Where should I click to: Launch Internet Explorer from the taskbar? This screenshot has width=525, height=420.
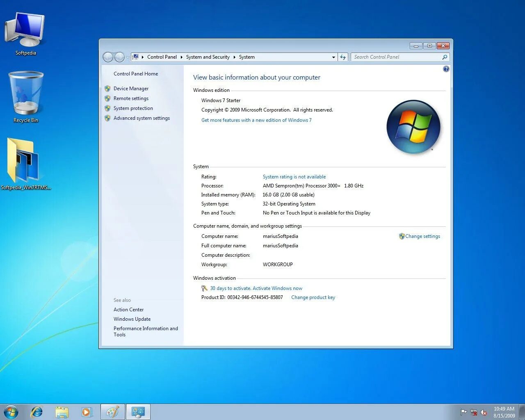click(x=37, y=412)
